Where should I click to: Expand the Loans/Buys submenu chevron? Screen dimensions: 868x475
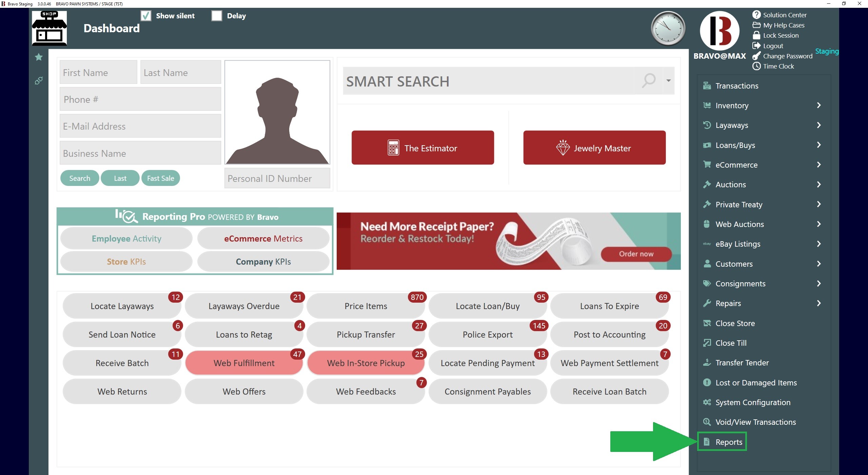tap(819, 145)
